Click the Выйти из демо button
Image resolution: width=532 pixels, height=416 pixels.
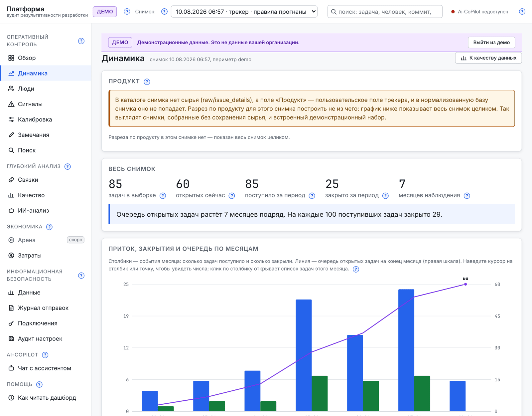tap(491, 42)
